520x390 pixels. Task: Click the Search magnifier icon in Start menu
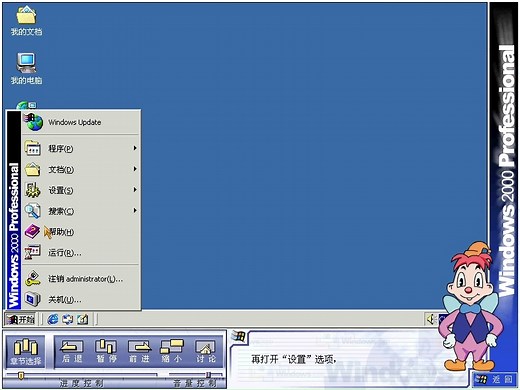33,211
